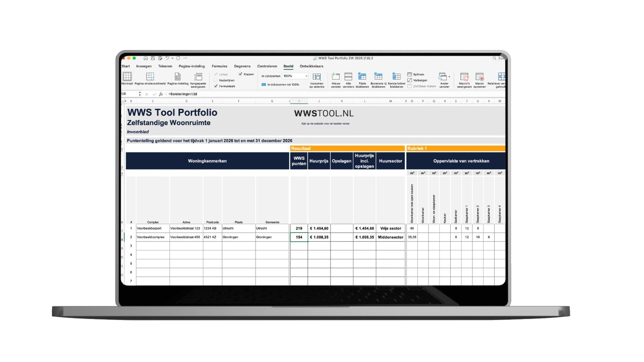Click In-/uitzoomen tot 100% button
The image size is (644, 362).
[281, 84]
